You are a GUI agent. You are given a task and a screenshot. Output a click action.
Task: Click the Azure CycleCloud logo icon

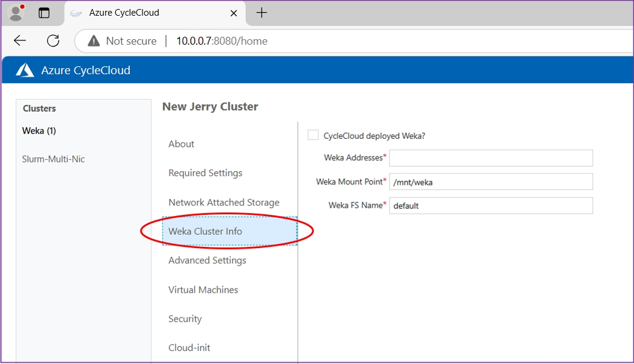pos(25,71)
